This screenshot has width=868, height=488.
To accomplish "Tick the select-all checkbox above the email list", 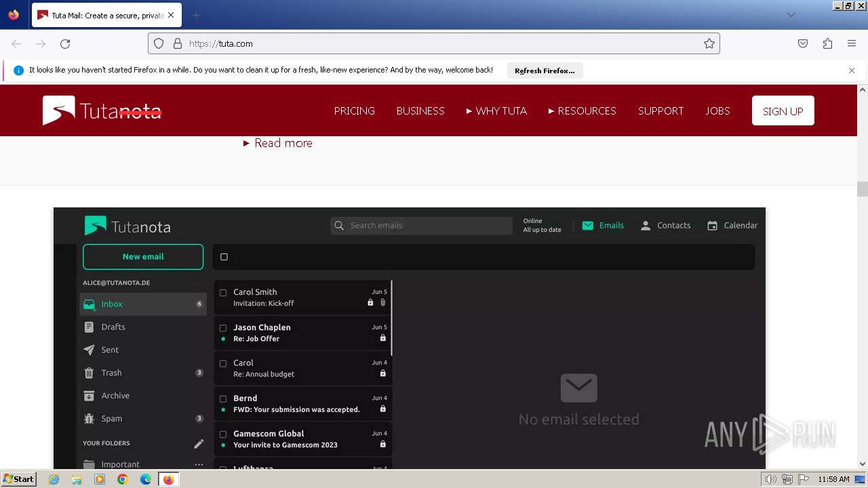I will [224, 257].
